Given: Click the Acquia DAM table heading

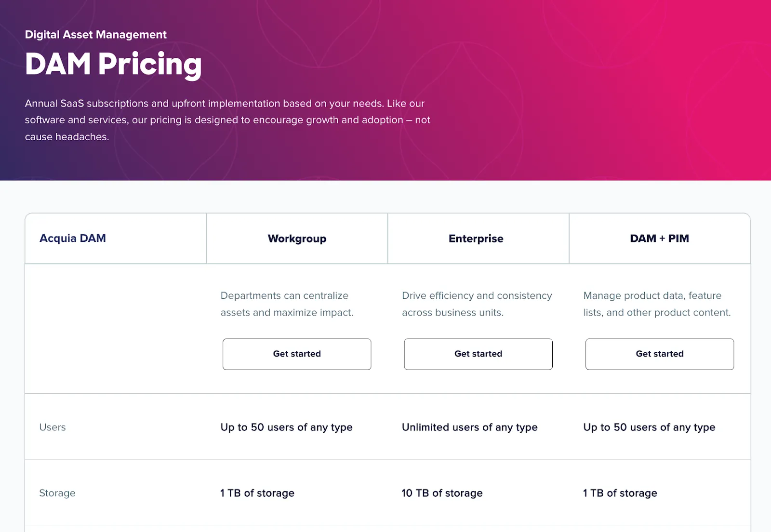Looking at the screenshot, I should click(x=73, y=238).
